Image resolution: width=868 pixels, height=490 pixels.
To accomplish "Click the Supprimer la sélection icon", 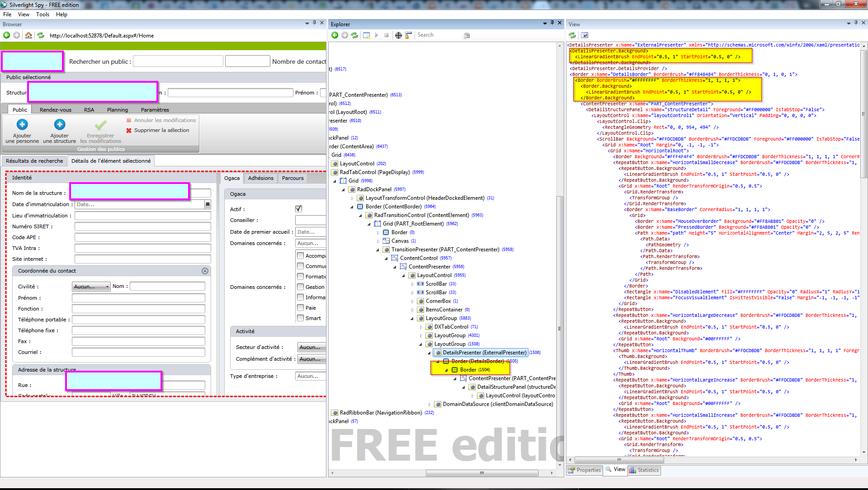I will coord(129,130).
